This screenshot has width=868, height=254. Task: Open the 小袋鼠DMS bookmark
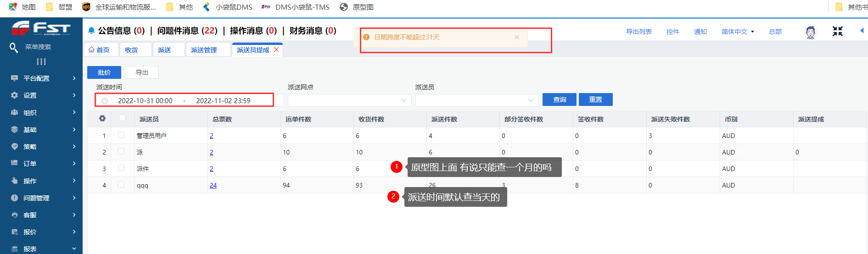coord(228,7)
